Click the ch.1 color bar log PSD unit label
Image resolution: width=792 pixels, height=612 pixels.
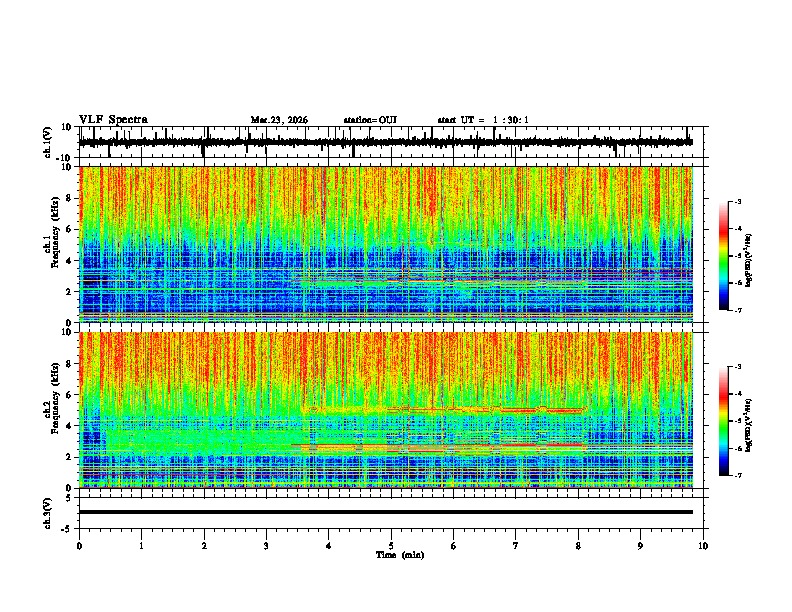click(749, 261)
